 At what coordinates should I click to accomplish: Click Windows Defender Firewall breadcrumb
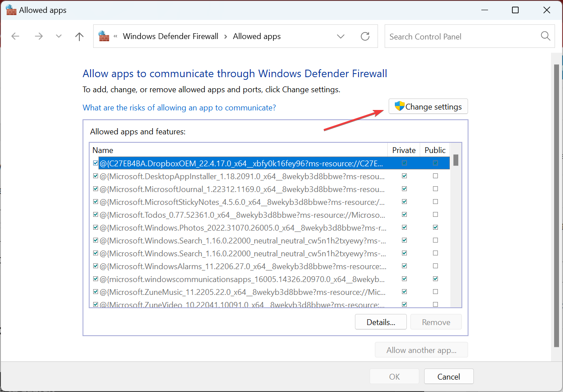click(170, 36)
